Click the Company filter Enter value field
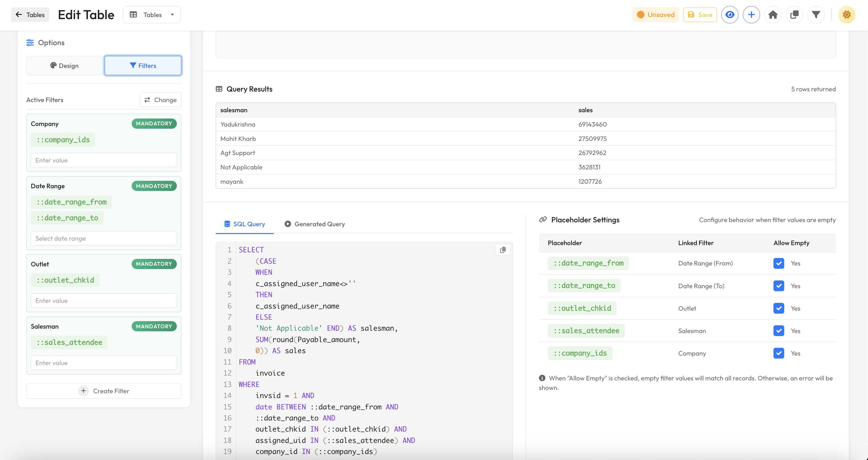Image resolution: width=868 pixels, height=460 pixels. 104,160
